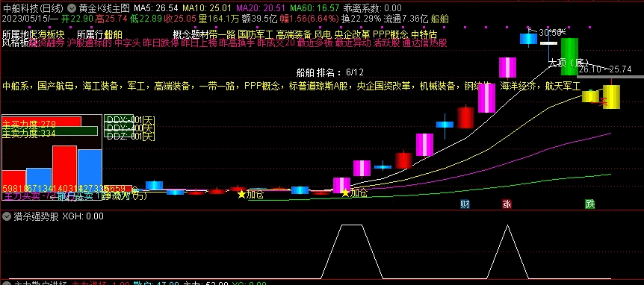Click the 昨高换手 style tag
Screen dimensions: 644x285
click(237, 43)
